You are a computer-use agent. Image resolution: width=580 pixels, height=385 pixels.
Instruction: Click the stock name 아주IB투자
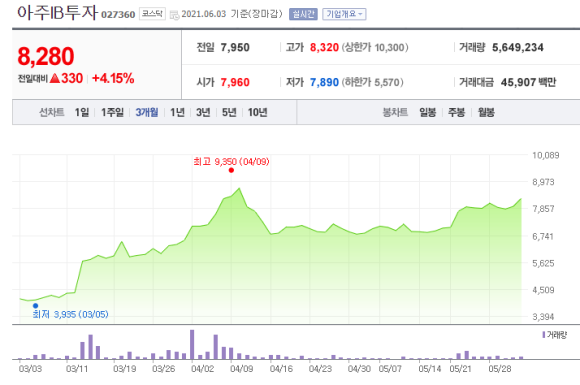click(x=57, y=12)
